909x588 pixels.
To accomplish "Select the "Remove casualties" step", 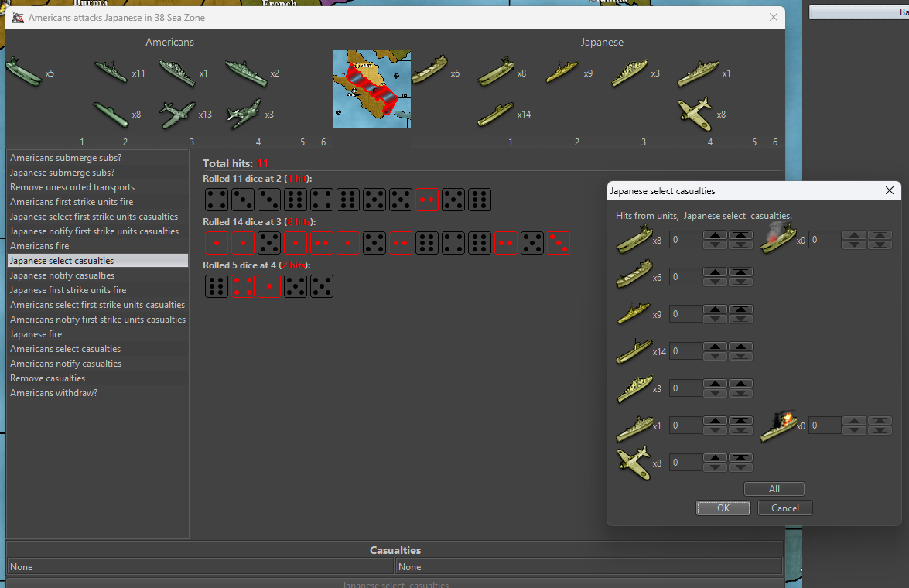I will click(97, 378).
